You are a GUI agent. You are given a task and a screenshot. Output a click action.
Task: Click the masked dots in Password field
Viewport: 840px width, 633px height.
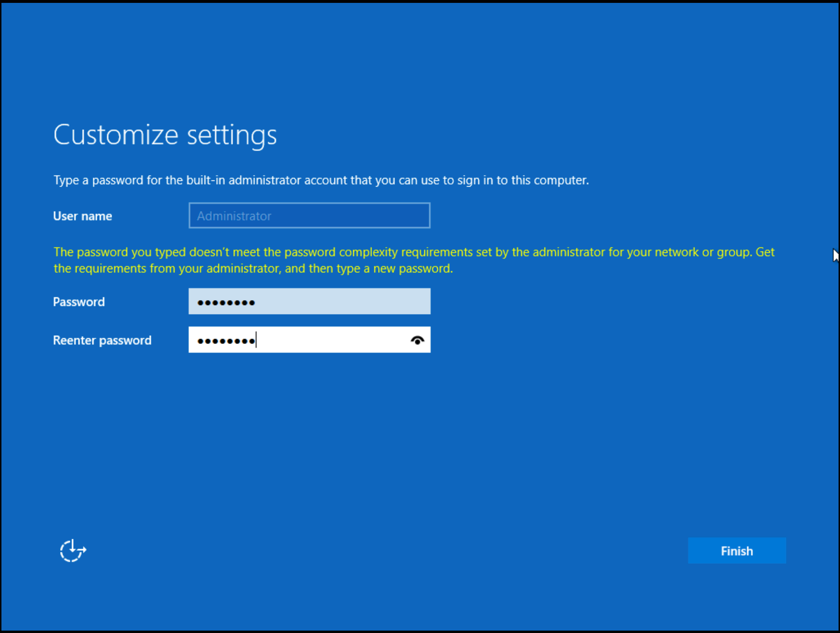pyautogui.click(x=226, y=303)
